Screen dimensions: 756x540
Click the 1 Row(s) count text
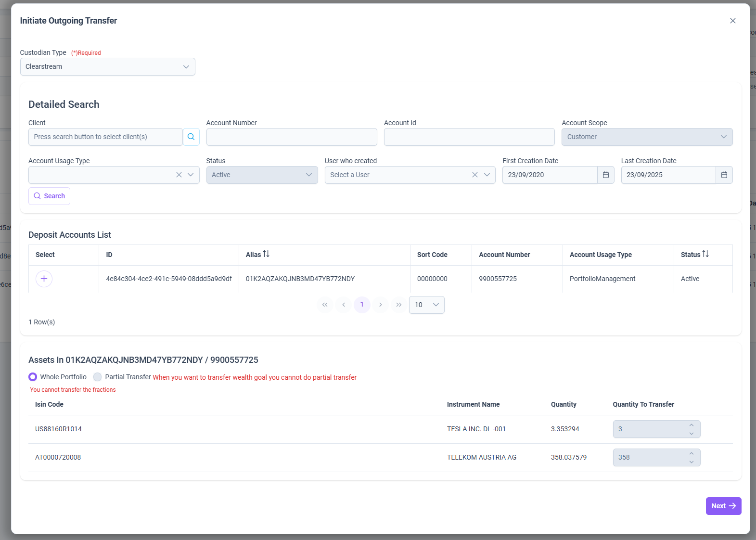click(x=41, y=322)
